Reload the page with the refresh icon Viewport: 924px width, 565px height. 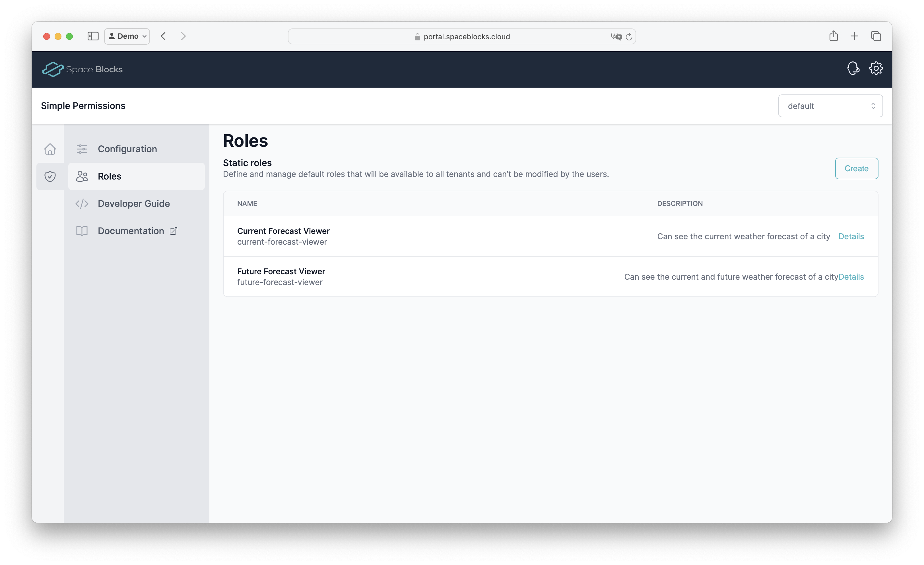point(629,37)
